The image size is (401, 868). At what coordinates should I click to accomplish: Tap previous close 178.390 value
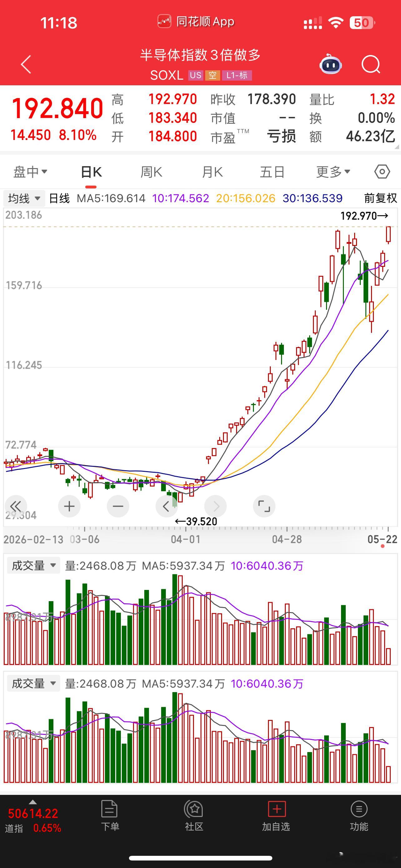click(272, 99)
